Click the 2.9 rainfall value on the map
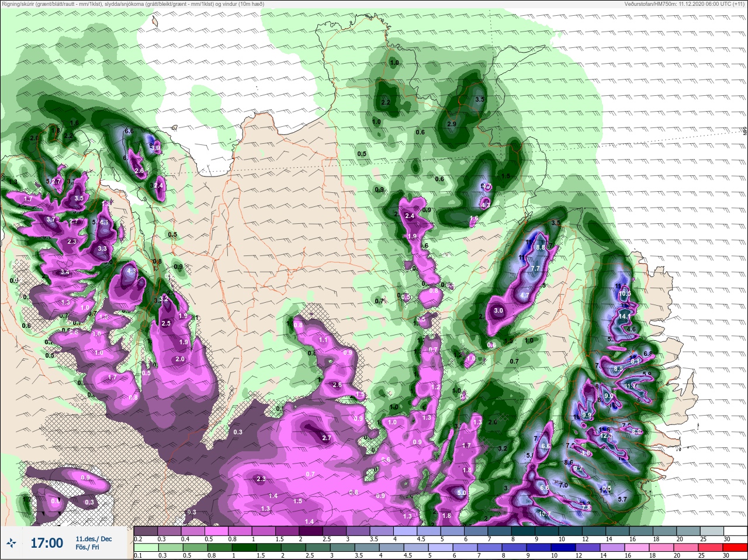 452,125
